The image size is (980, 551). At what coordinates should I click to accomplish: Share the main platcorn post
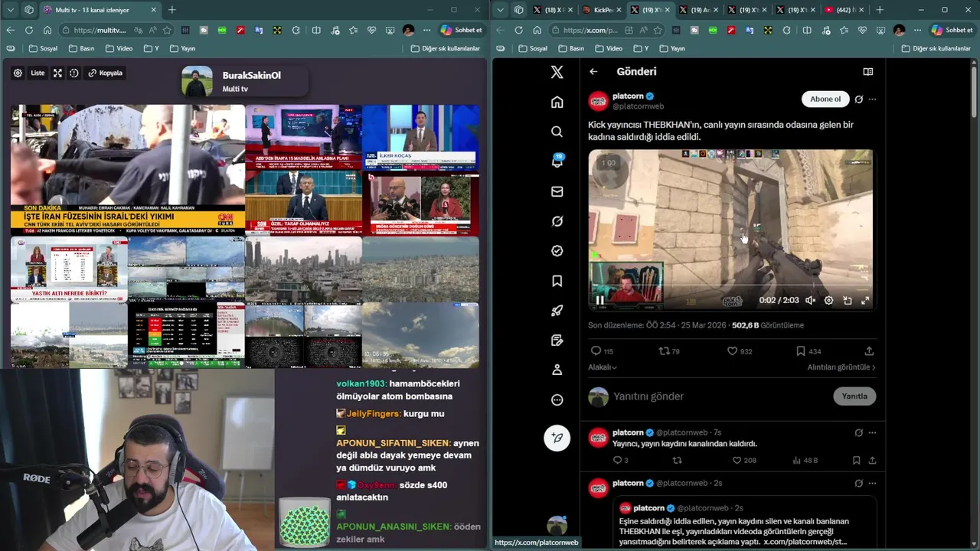pyautogui.click(x=869, y=351)
